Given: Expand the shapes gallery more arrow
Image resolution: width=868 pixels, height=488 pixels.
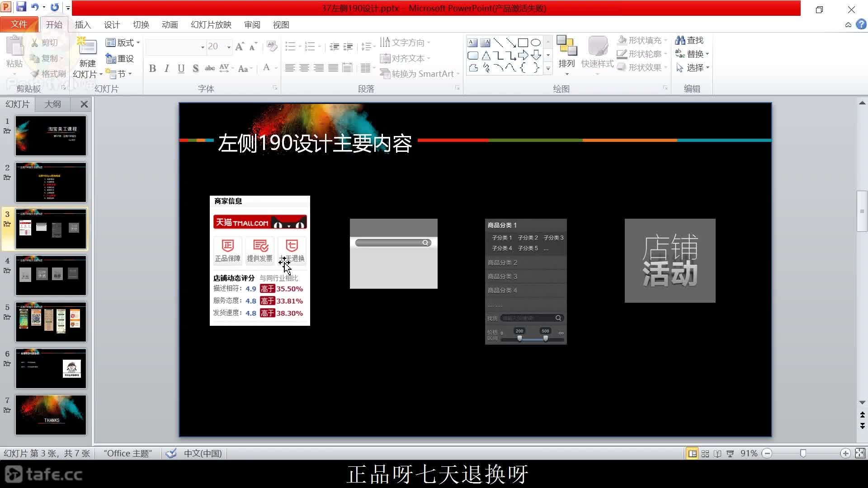Looking at the screenshot, I should click(548, 69).
